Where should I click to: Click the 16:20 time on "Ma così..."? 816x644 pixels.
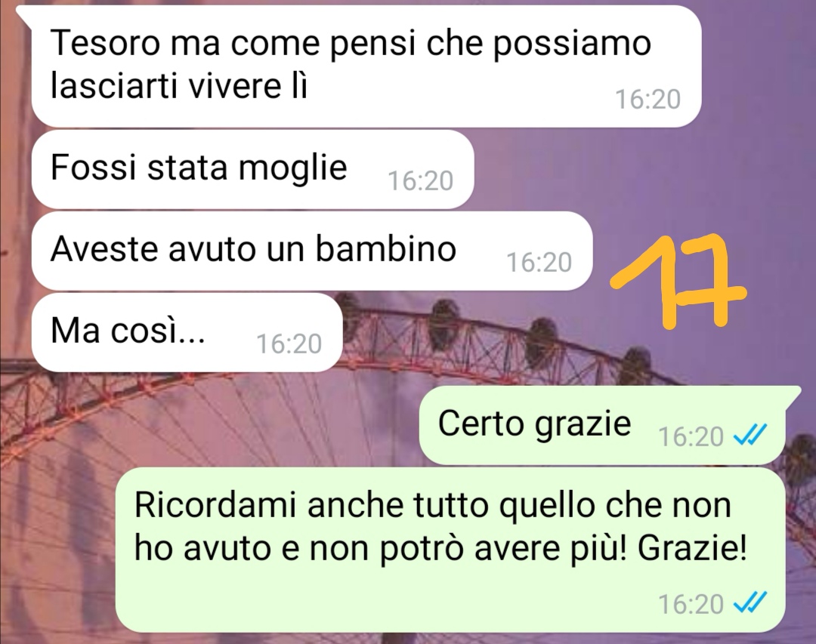click(289, 344)
